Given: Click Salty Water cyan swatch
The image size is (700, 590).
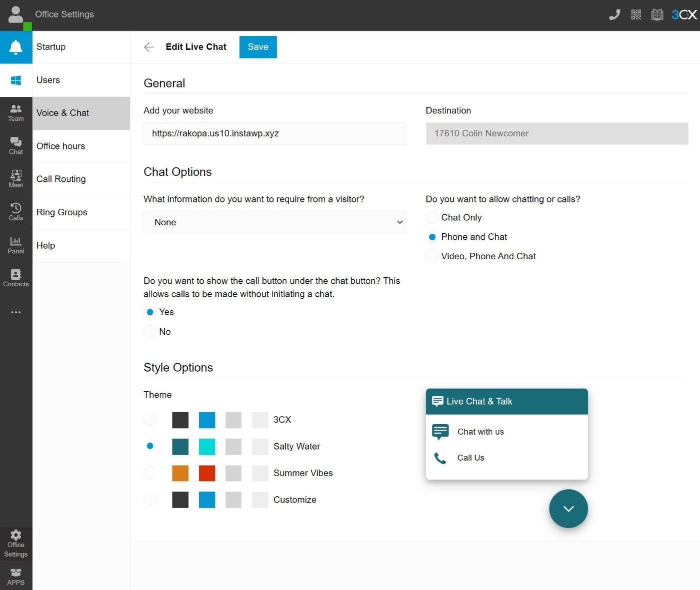Looking at the screenshot, I should point(207,447).
